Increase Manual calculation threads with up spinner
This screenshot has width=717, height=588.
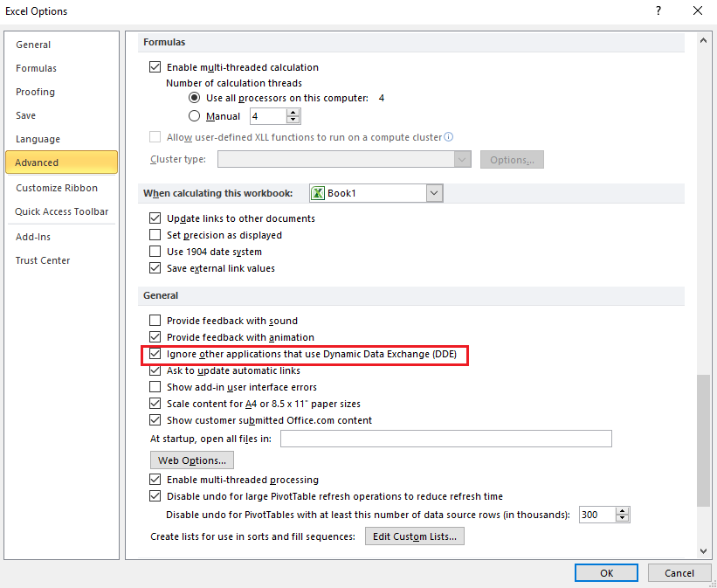[x=293, y=113]
